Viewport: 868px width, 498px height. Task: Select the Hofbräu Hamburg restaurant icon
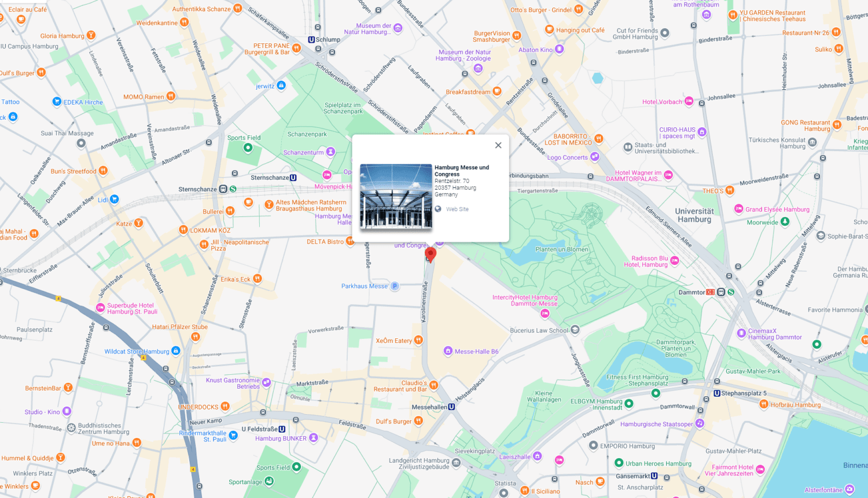[x=764, y=404]
